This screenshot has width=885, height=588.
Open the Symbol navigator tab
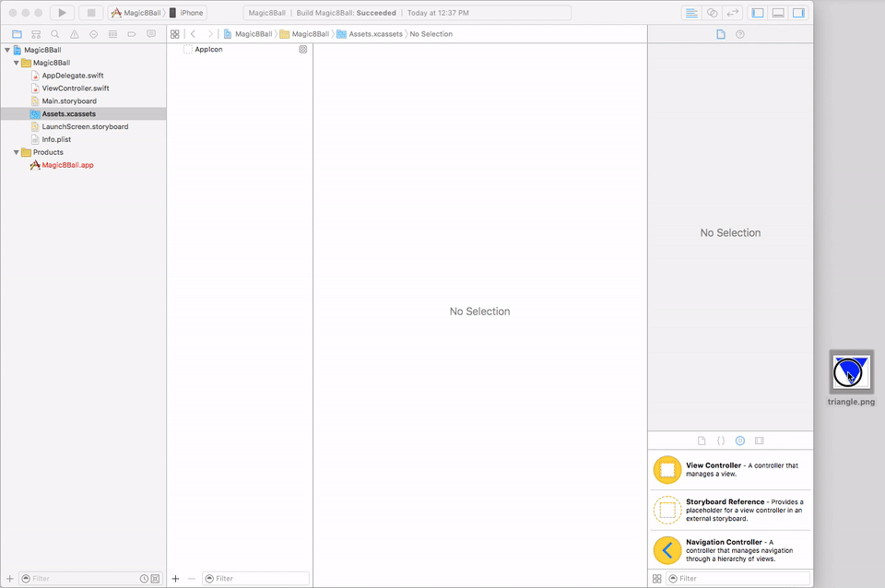pyautogui.click(x=36, y=34)
